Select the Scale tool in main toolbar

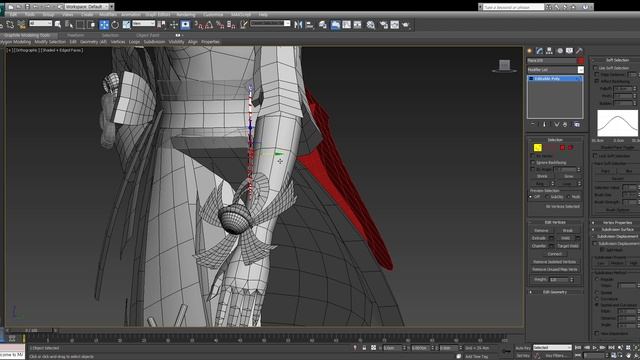[126, 25]
